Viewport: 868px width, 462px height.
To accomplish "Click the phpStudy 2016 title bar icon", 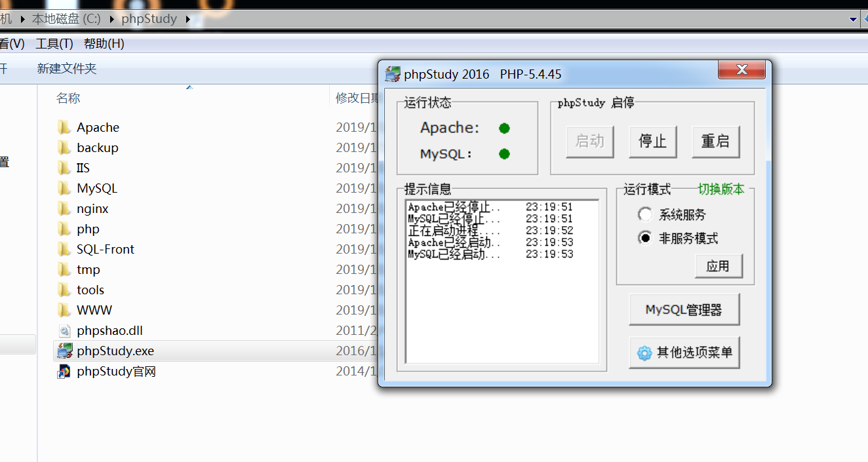I will pos(393,74).
